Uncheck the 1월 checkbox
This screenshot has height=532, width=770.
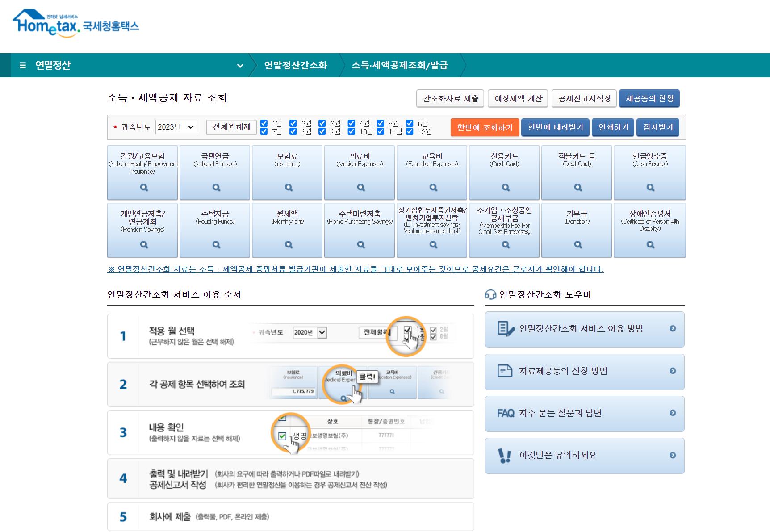click(x=264, y=123)
